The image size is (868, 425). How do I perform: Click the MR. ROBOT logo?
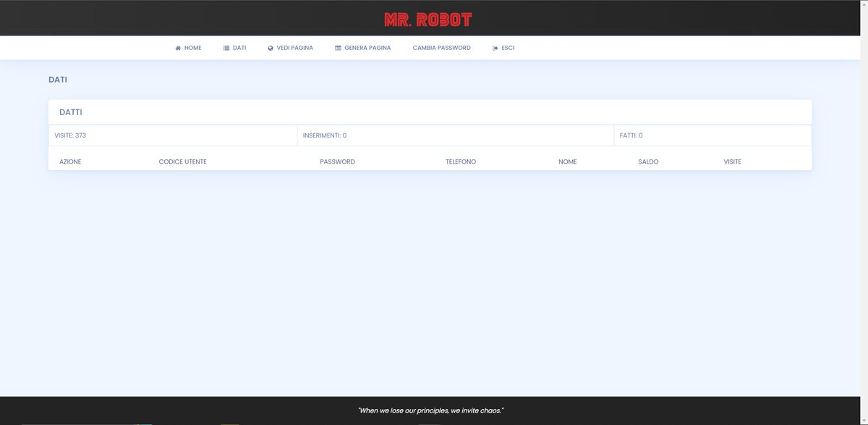428,20
